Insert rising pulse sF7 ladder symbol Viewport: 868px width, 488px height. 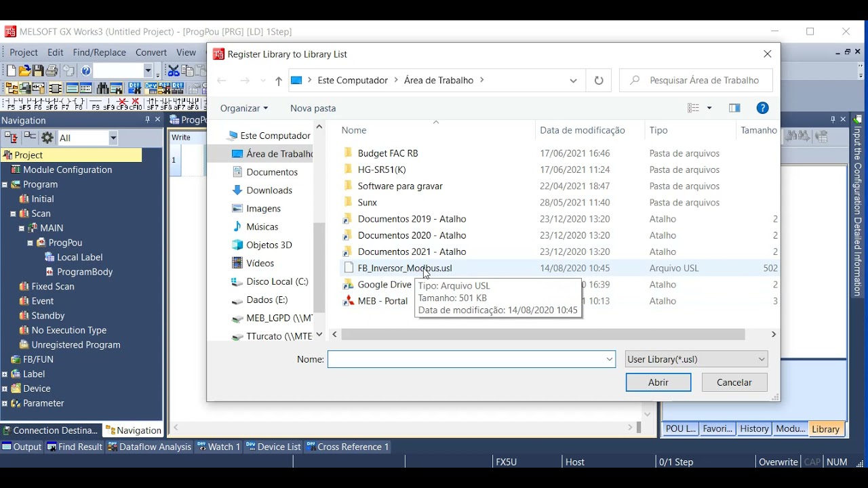[x=153, y=104]
